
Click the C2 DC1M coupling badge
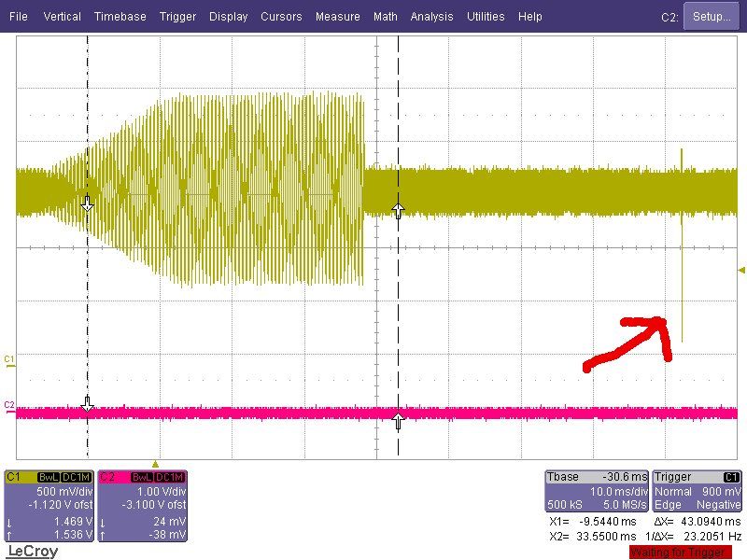coord(170,477)
